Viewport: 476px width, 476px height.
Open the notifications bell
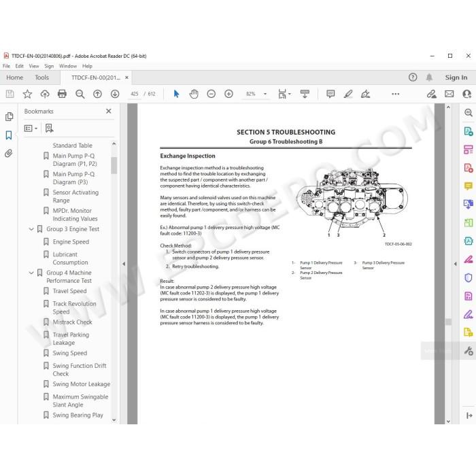429,78
